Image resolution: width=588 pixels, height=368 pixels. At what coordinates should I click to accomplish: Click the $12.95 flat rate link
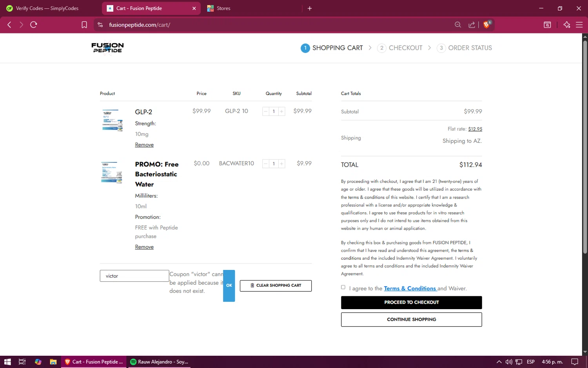(x=475, y=129)
